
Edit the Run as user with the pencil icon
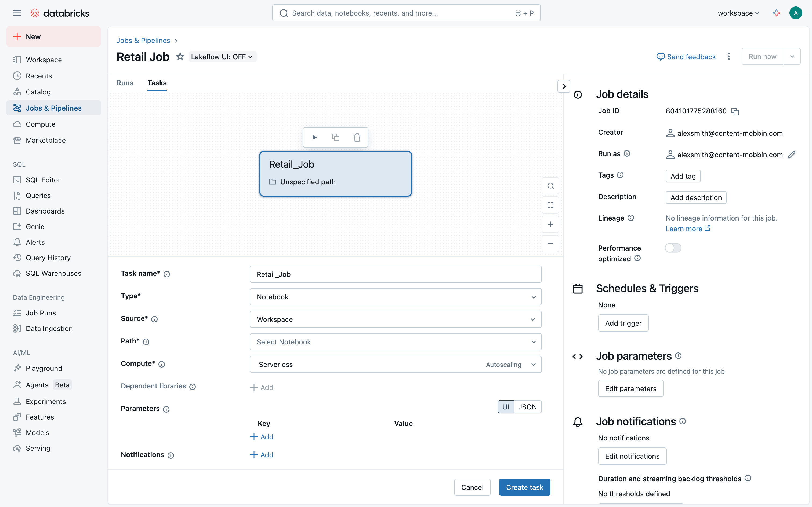click(792, 155)
